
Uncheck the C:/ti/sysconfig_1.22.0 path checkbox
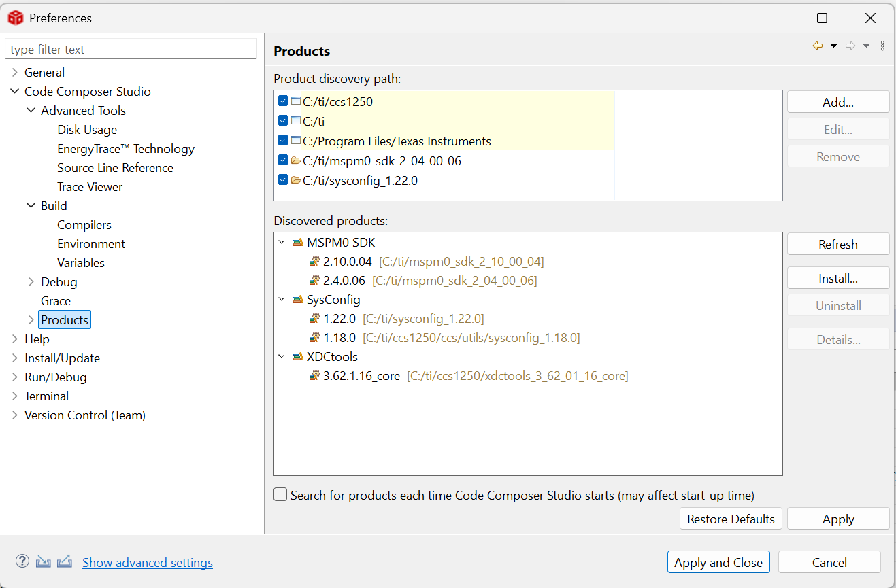[x=283, y=181]
